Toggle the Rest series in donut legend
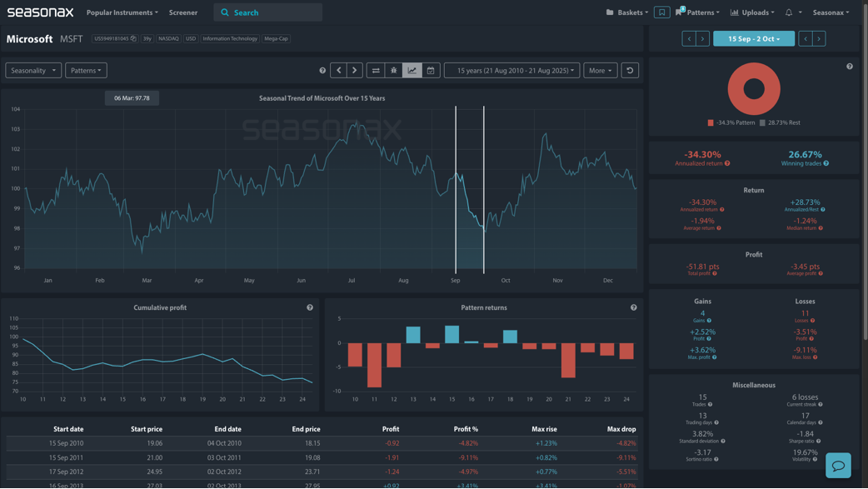Screen dimensions: 868x489 coord(780,123)
